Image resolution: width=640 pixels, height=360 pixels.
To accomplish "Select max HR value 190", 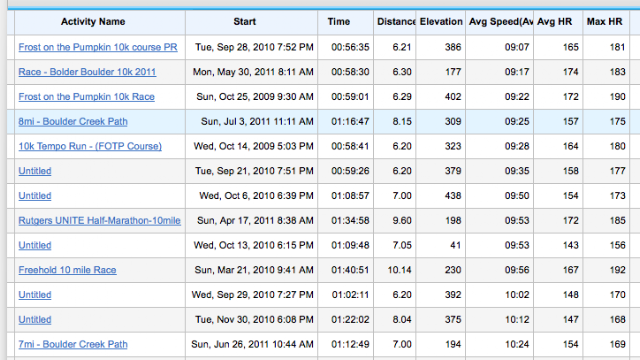I will 618,97.
